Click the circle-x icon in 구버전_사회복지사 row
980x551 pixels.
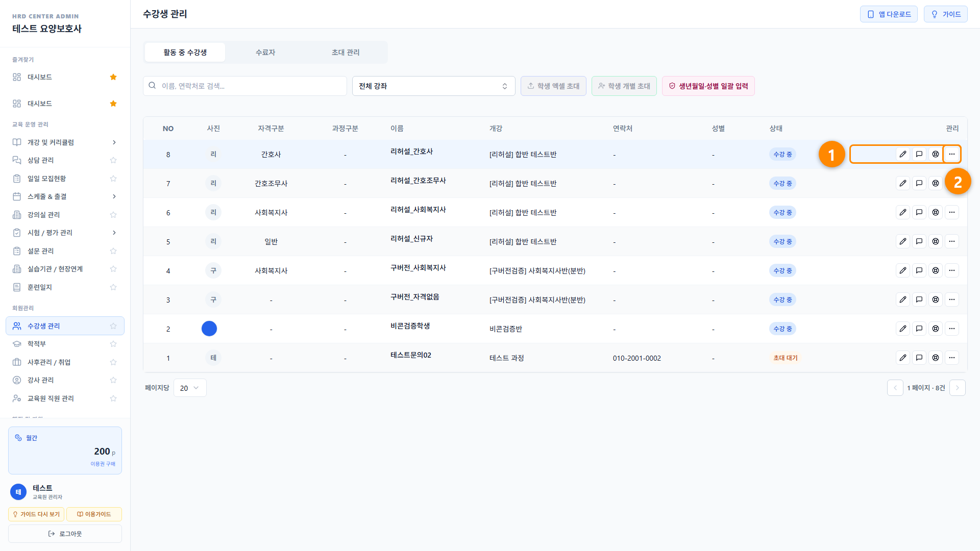tap(936, 270)
